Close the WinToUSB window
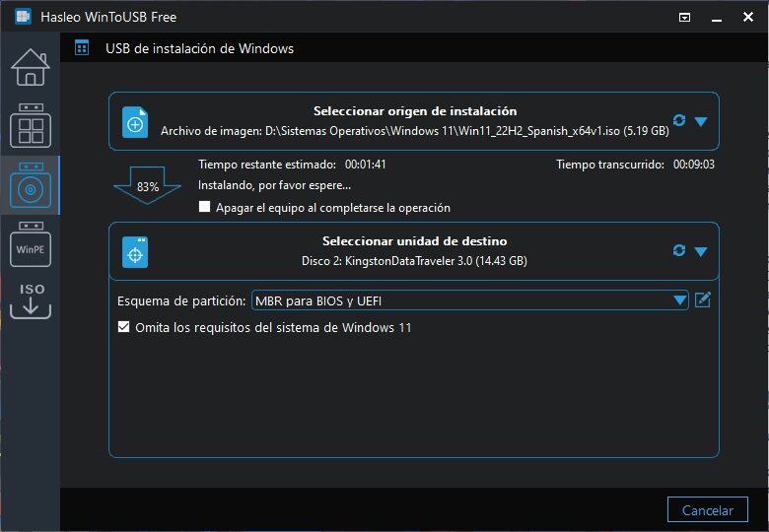 pos(748,17)
